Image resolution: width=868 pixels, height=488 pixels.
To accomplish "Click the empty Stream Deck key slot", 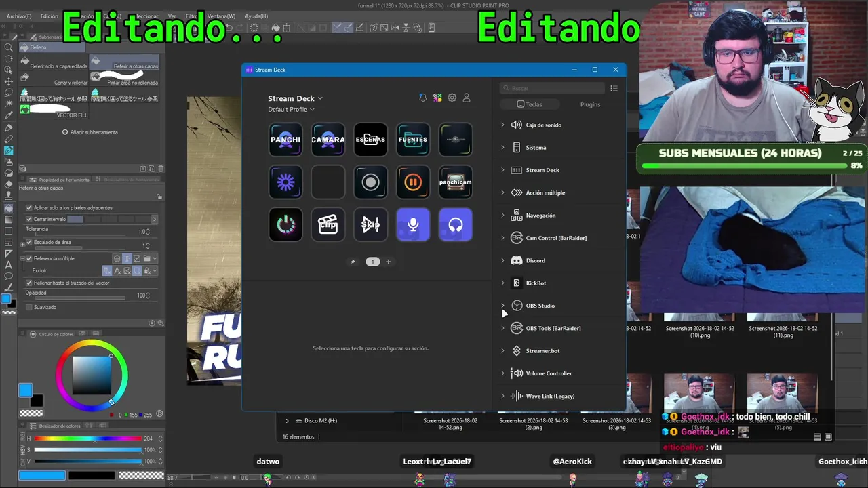I will point(328,182).
